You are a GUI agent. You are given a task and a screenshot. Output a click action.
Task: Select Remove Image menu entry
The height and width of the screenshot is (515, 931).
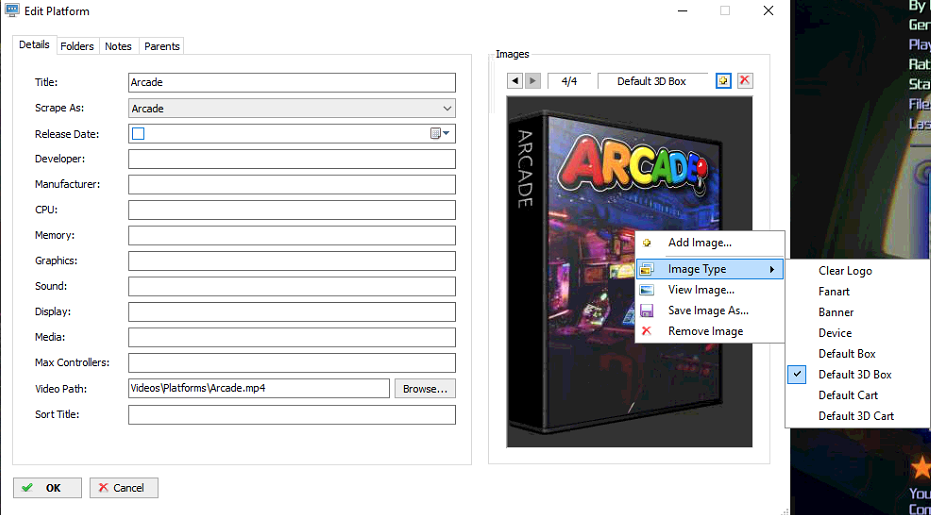click(x=710, y=331)
